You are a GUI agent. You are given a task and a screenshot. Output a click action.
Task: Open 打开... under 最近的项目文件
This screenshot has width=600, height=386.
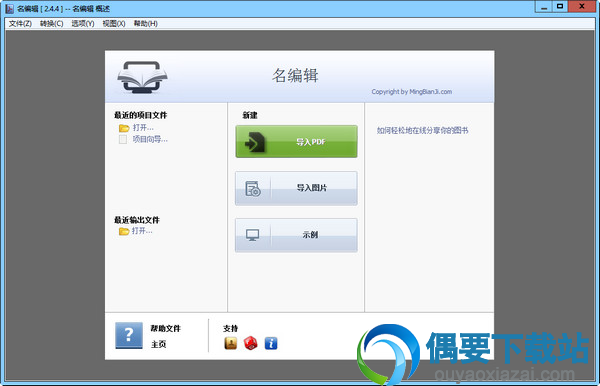point(143,127)
